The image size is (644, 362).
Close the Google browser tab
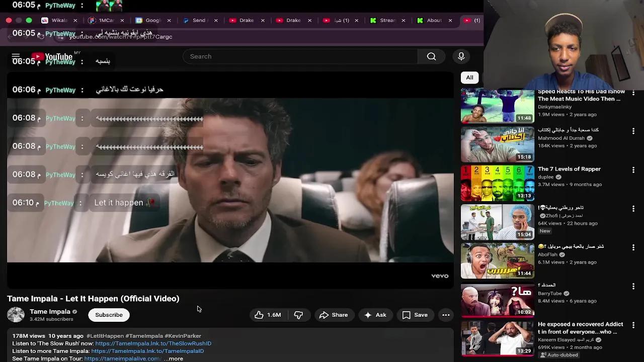click(x=169, y=21)
